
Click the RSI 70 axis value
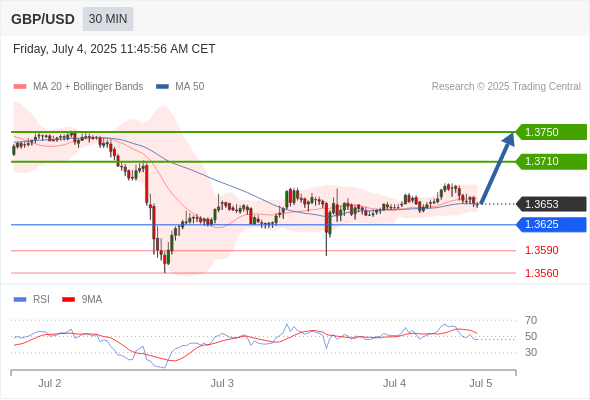coord(531,320)
